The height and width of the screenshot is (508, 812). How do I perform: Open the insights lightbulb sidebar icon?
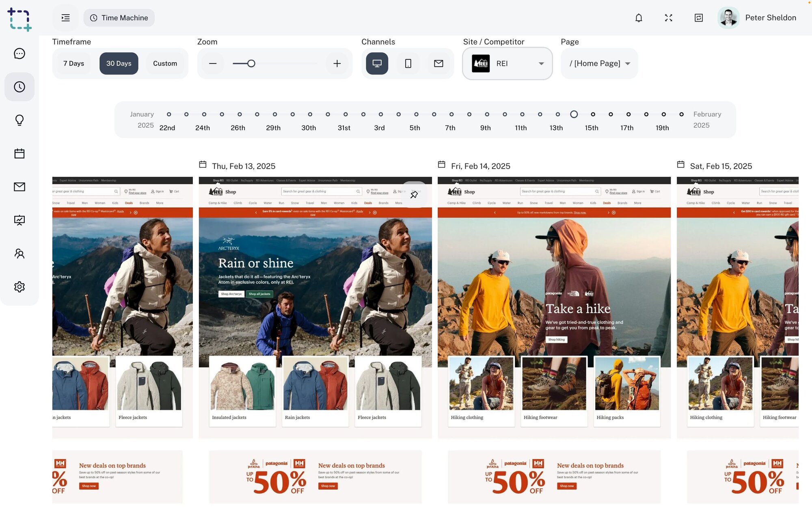click(19, 120)
